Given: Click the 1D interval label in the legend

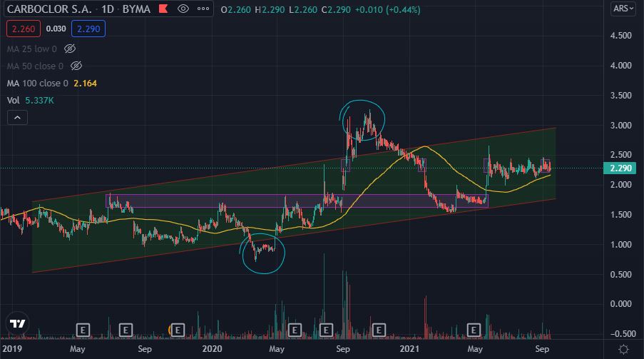Looking at the screenshot, I should point(108,9).
